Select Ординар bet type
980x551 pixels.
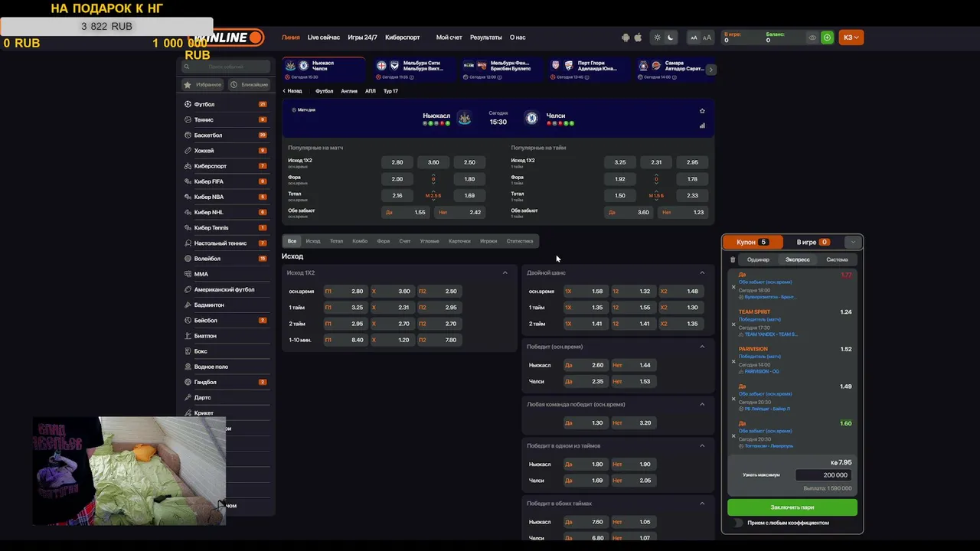tap(758, 259)
